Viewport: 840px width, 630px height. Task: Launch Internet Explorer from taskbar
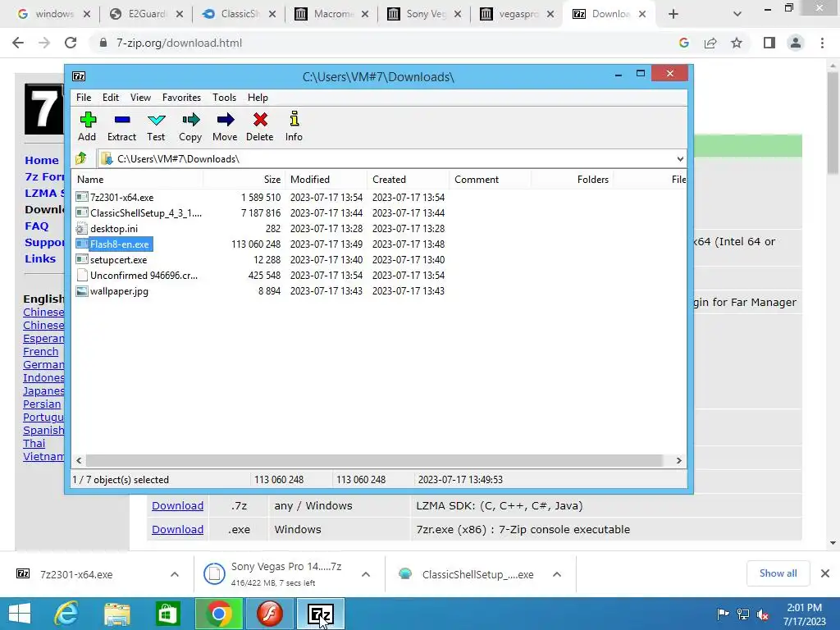66,614
